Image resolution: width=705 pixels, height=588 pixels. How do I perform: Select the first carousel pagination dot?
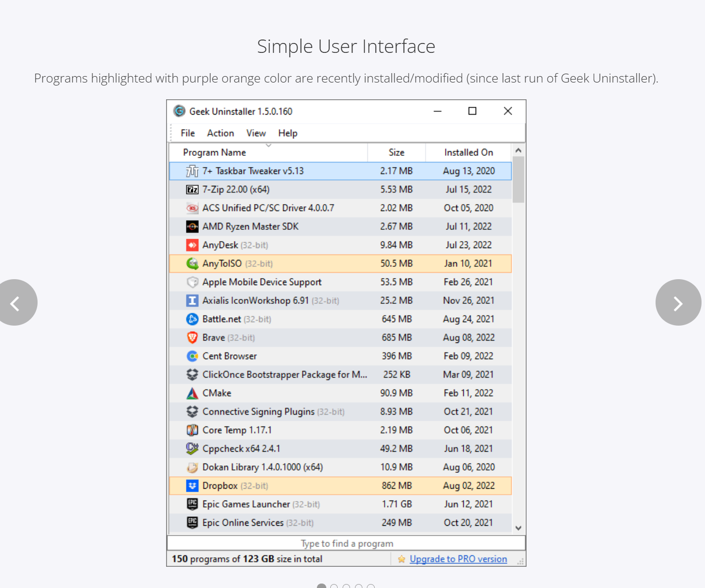pos(321,587)
